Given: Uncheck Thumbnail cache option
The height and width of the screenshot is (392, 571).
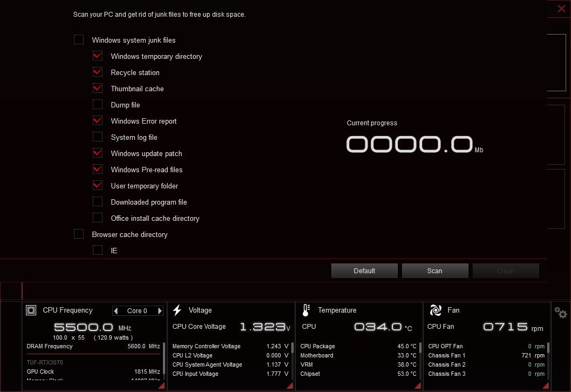Looking at the screenshot, I should pyautogui.click(x=98, y=88).
